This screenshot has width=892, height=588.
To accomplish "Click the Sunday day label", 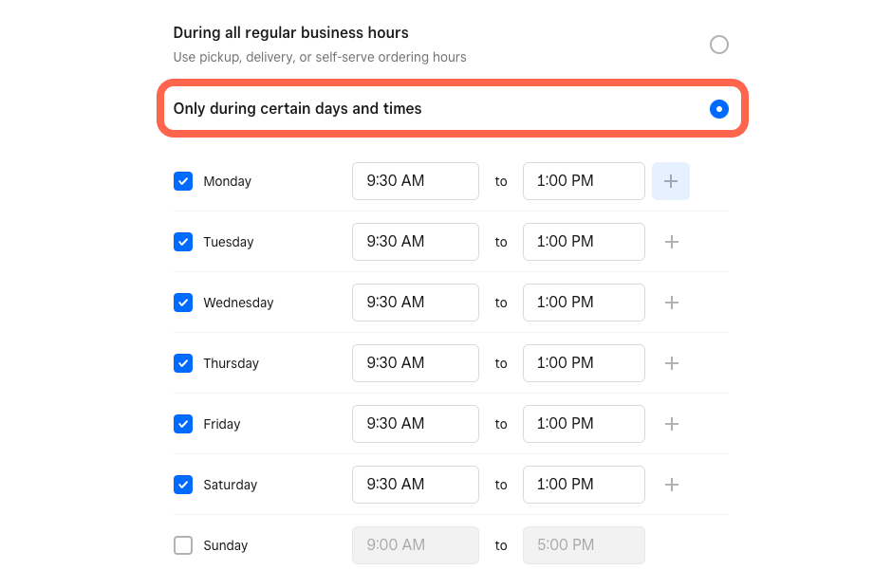I will pyautogui.click(x=225, y=545).
